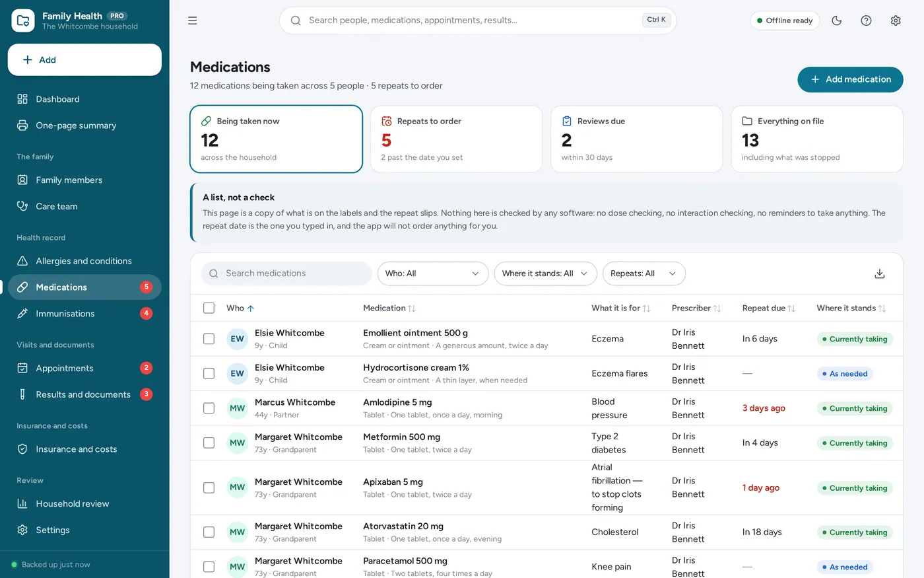Viewport: 924px width, 578px height.
Task: Click the Add medication button
Action: 850,79
